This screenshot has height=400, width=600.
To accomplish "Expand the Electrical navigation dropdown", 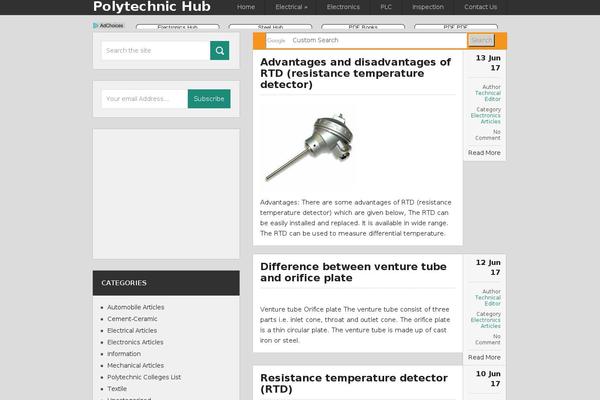I will pyautogui.click(x=291, y=7).
